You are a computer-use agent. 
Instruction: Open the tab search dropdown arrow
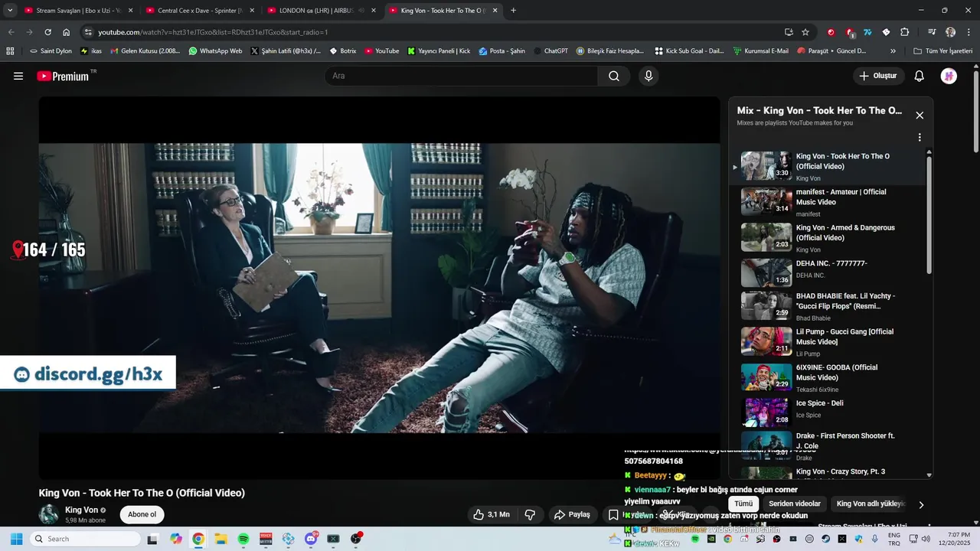[10, 11]
